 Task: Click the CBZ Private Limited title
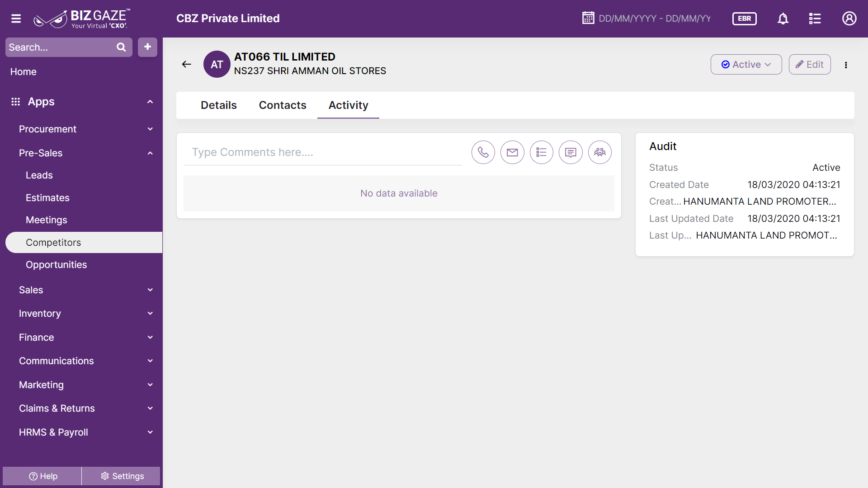pyautogui.click(x=228, y=19)
